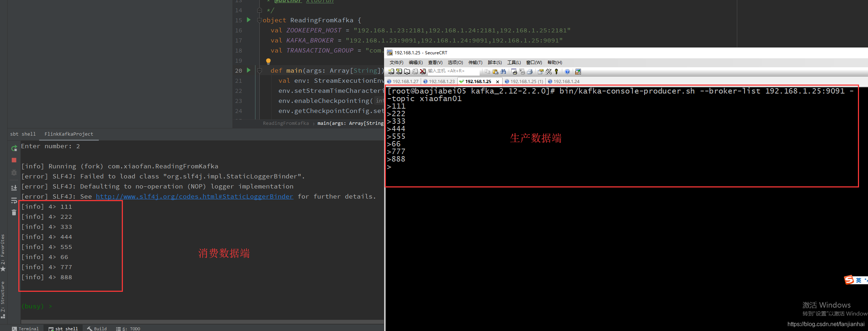Collapse the comment fold marker at line 14
Image resolution: width=868 pixels, height=331 pixels.
[259, 10]
